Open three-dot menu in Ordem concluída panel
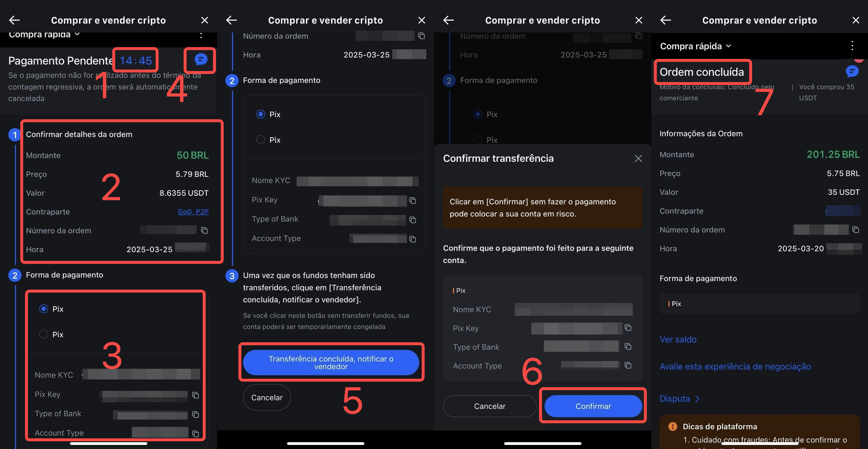This screenshot has width=868, height=449. [852, 46]
